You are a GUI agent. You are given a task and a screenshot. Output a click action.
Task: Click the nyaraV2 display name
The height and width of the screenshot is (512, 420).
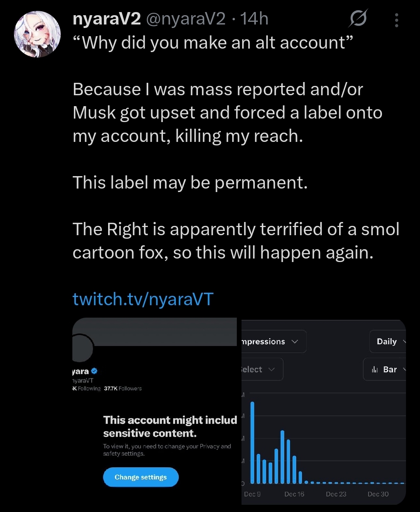[107, 19]
